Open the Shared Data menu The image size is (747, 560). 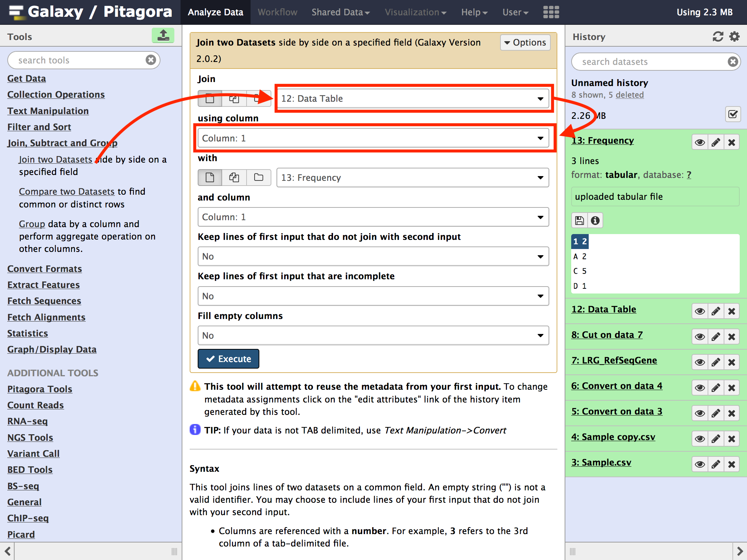[340, 12]
